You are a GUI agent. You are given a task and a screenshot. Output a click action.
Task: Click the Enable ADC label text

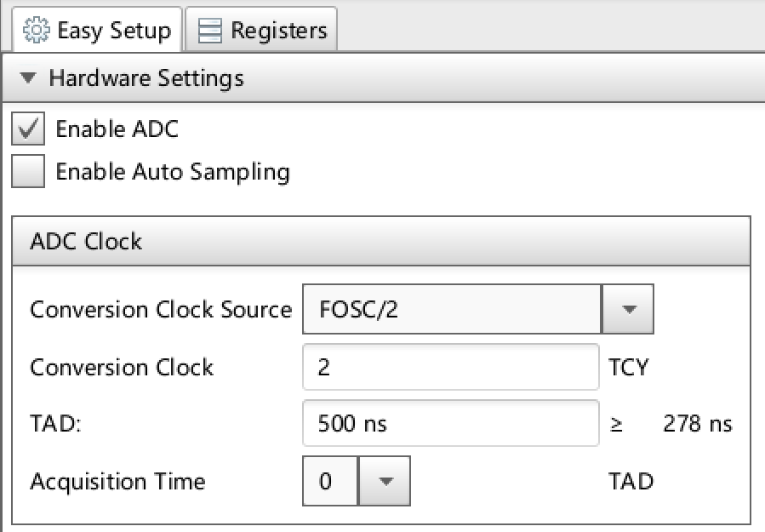pyautogui.click(x=117, y=129)
